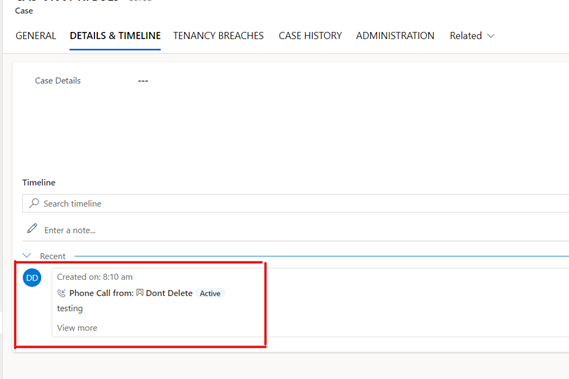
Task: Click the contact icon before Dont Delete
Action: pos(140,293)
